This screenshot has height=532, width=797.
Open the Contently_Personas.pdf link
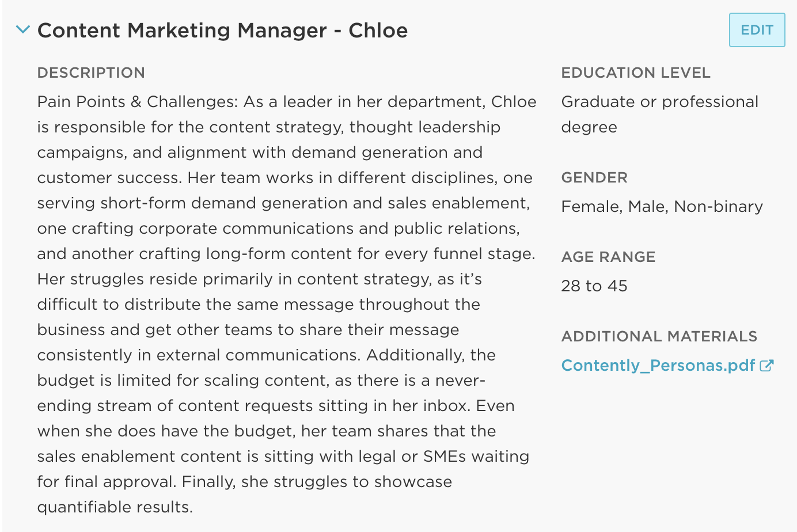click(x=658, y=366)
